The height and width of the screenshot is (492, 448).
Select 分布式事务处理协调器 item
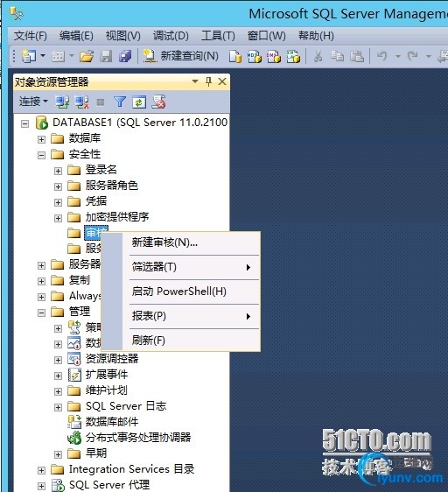point(138,437)
